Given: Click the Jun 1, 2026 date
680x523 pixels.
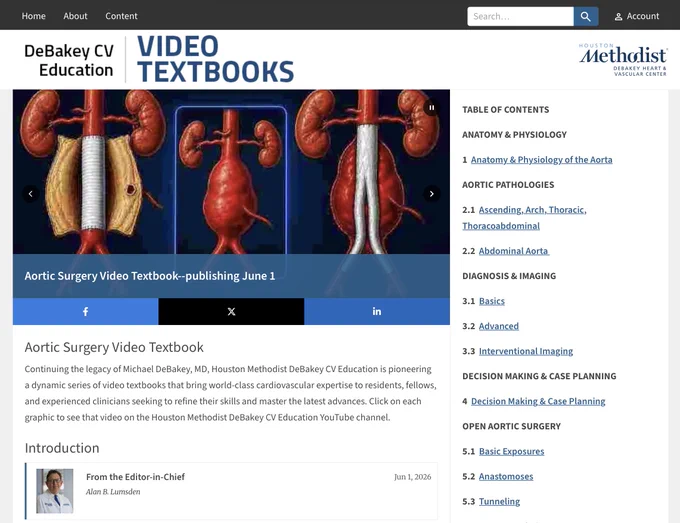Looking at the screenshot, I should click(x=412, y=477).
